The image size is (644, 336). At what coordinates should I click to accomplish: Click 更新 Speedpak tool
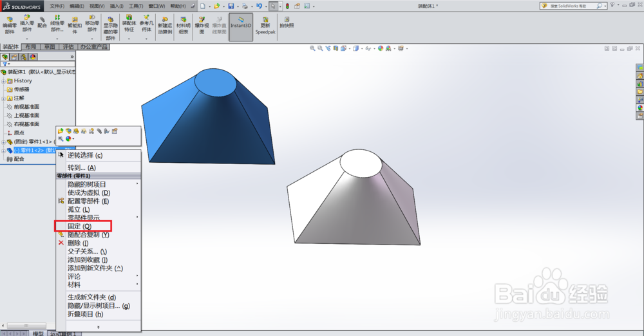click(265, 26)
